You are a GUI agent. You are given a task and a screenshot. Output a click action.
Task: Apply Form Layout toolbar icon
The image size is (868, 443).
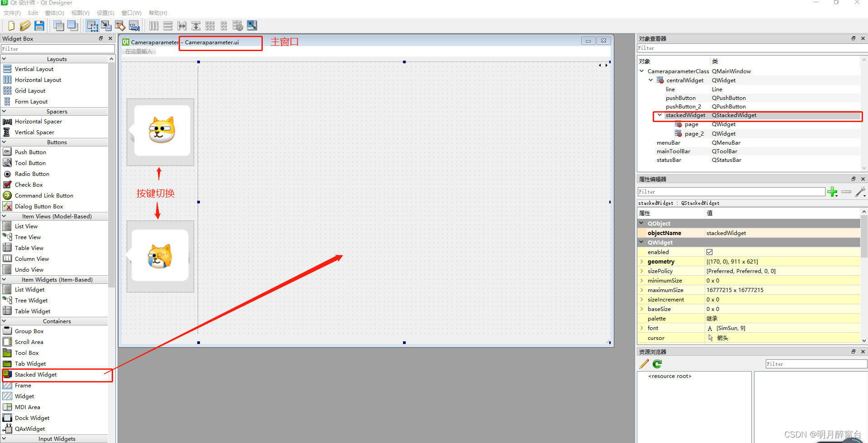(223, 26)
